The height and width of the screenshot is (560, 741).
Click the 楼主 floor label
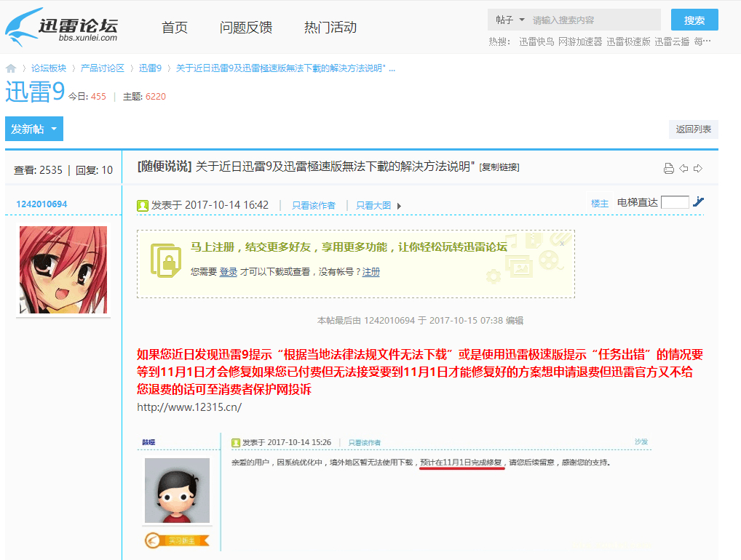click(600, 203)
